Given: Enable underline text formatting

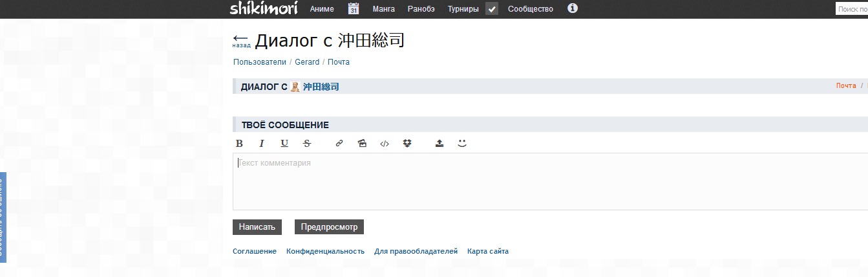Looking at the screenshot, I should 284,144.
